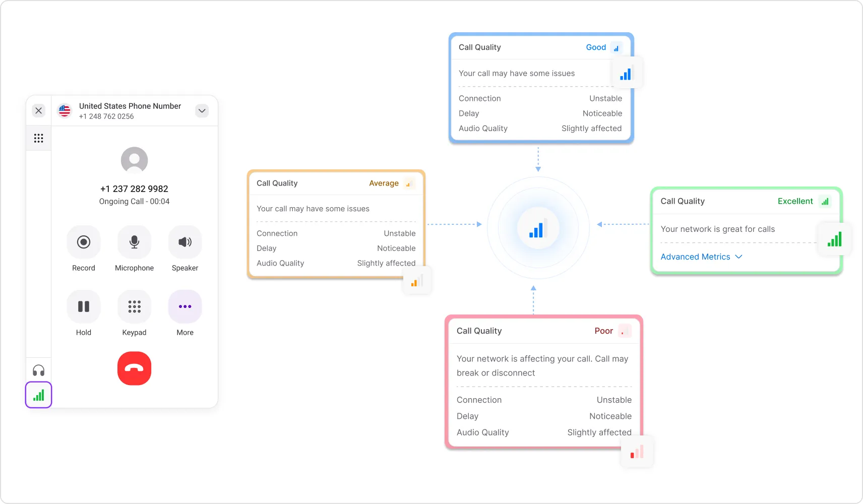Toggle the Speaker button
The height and width of the screenshot is (504, 863).
pyautogui.click(x=185, y=242)
